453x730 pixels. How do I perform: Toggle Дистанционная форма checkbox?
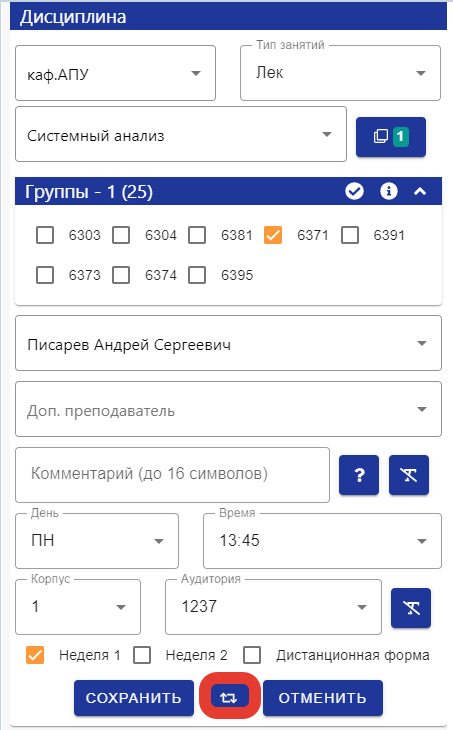(x=252, y=655)
